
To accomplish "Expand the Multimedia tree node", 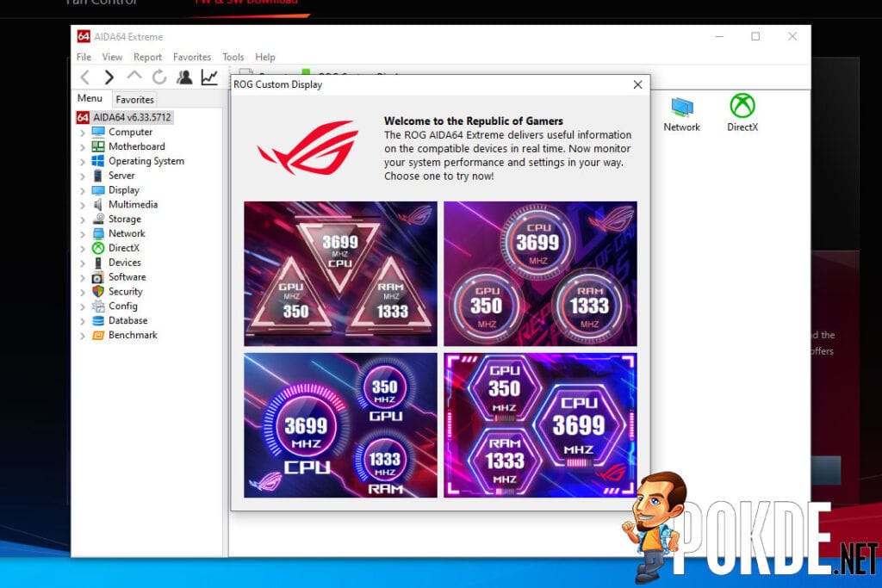I will (x=83, y=205).
